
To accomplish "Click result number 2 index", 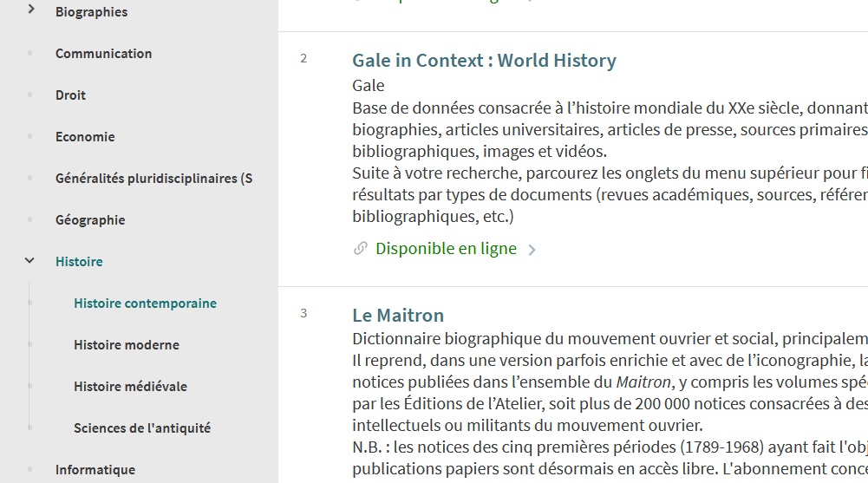I will click(x=303, y=58).
